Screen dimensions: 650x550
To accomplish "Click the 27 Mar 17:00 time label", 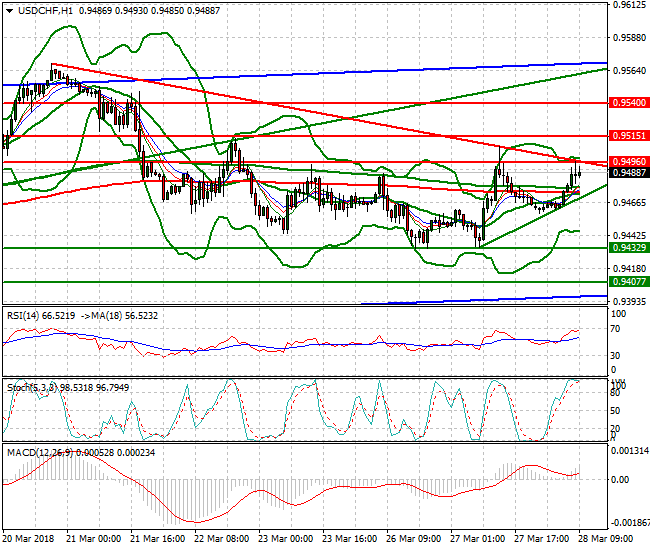I will click(x=542, y=539).
